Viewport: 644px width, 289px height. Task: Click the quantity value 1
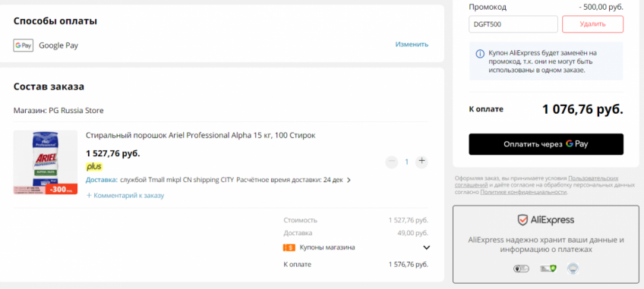[x=406, y=162]
